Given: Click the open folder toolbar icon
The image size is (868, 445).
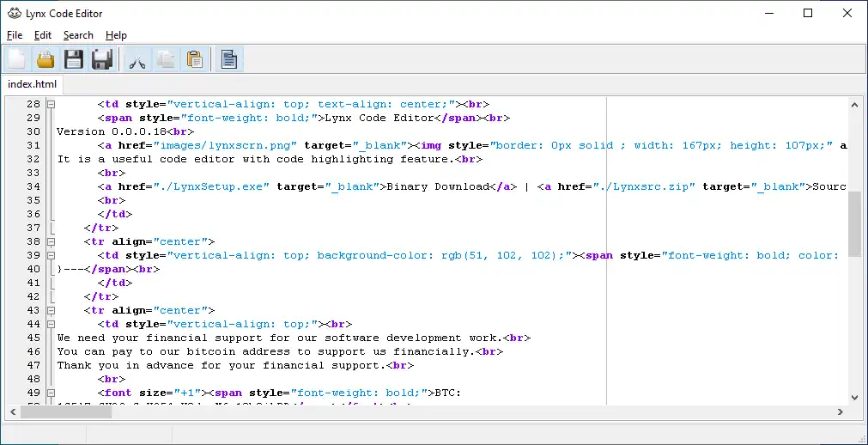Looking at the screenshot, I should click(x=46, y=59).
